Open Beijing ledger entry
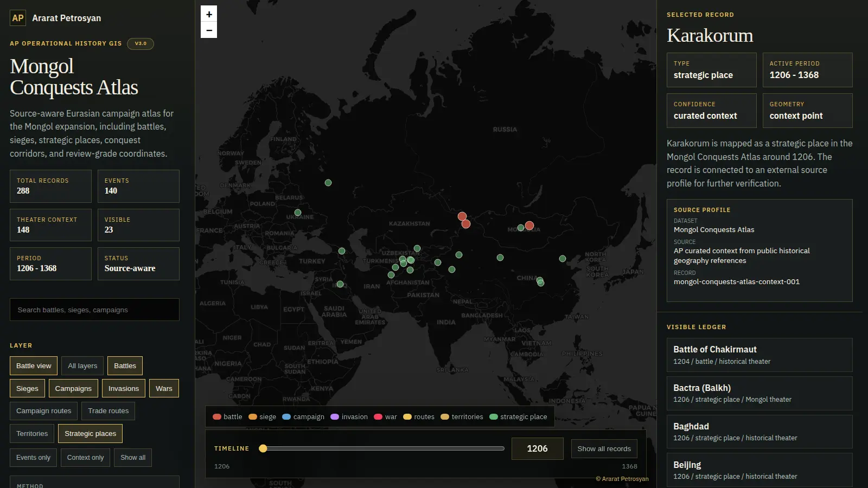The width and height of the screenshot is (868, 488). pos(759,470)
